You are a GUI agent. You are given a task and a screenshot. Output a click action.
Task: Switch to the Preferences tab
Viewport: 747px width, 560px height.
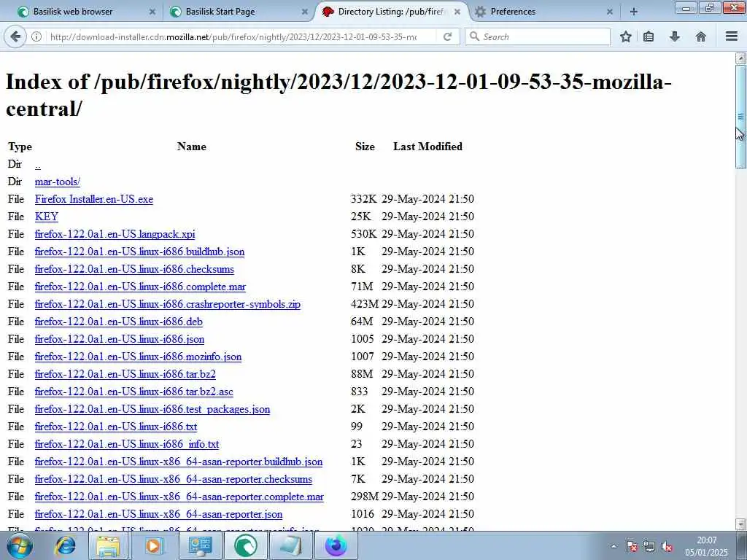click(x=543, y=12)
